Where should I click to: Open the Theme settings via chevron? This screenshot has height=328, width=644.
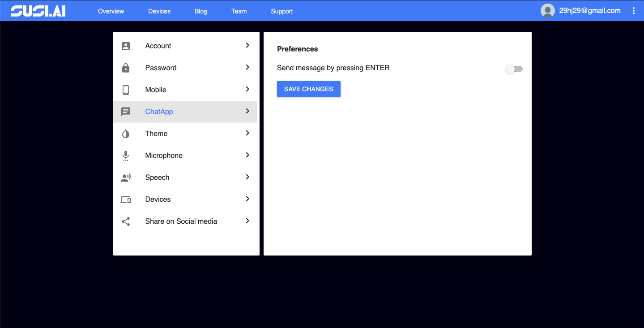pyautogui.click(x=247, y=133)
